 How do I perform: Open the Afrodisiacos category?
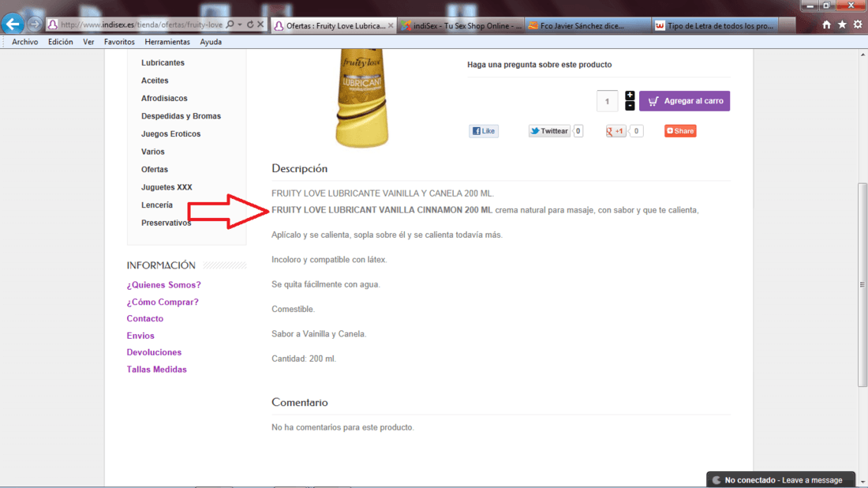point(164,98)
